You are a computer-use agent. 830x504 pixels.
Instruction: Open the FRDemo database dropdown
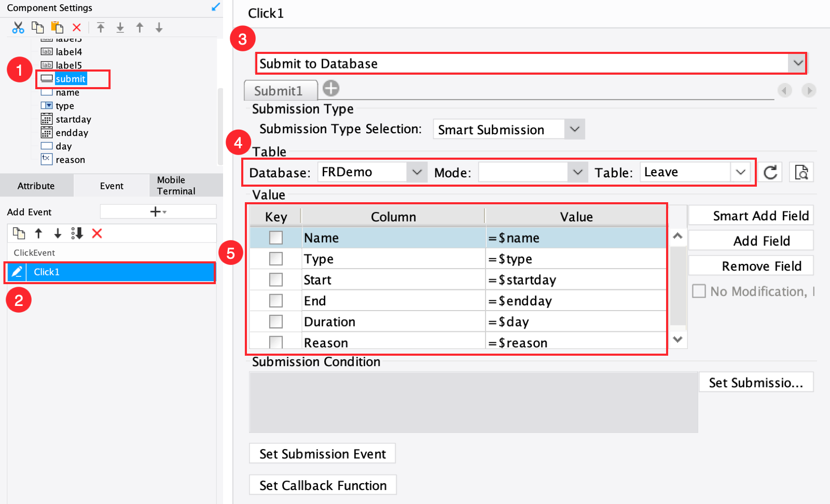click(x=417, y=172)
